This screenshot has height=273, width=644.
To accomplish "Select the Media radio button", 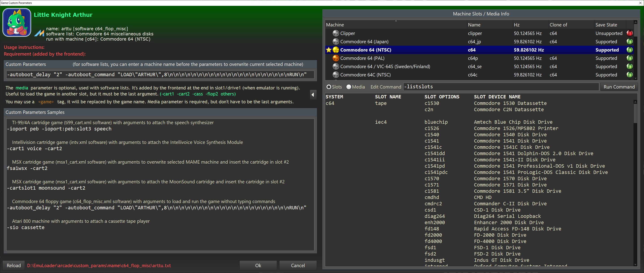I will coord(348,87).
